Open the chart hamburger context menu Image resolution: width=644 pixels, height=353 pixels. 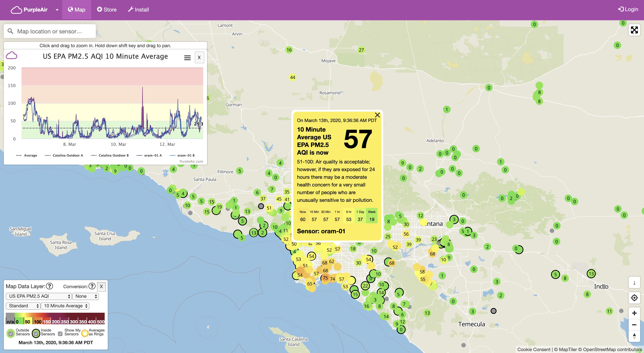coord(187,58)
